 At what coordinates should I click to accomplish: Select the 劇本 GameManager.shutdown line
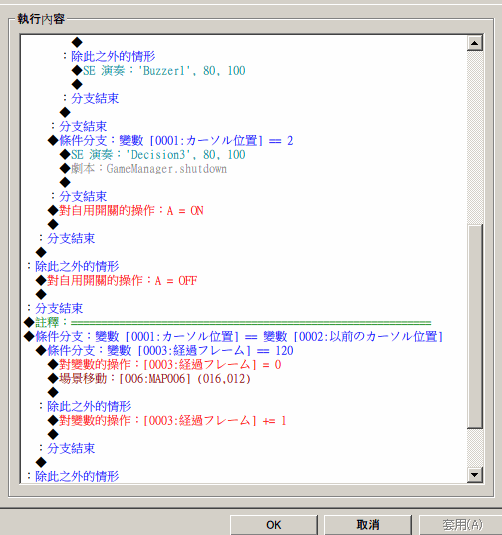(x=143, y=169)
